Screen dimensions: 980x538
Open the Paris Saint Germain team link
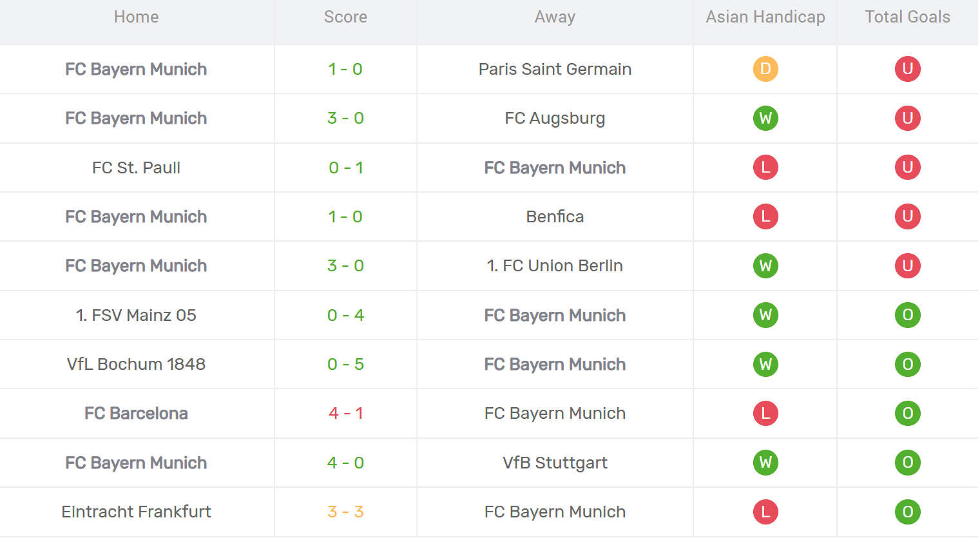pyautogui.click(x=555, y=70)
